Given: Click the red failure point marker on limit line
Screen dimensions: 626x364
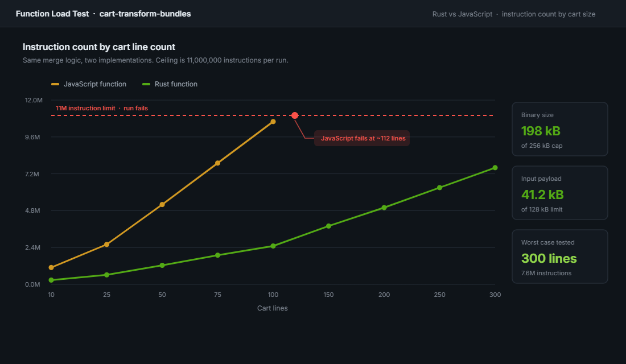Looking at the screenshot, I should (295, 115).
